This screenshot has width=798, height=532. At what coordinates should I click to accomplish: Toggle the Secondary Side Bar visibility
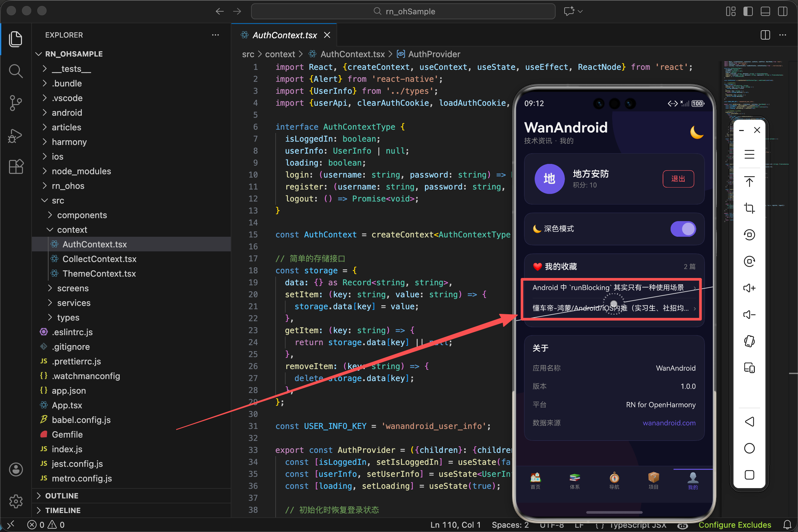(782, 11)
